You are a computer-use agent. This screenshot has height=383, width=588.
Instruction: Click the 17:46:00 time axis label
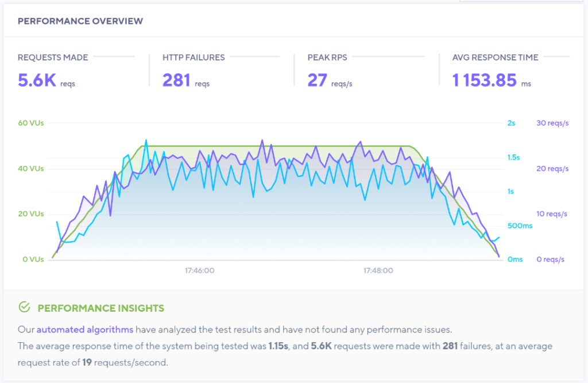199,270
